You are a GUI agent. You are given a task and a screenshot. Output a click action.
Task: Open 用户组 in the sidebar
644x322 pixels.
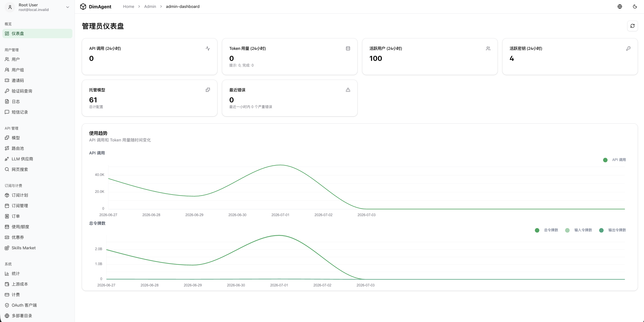[x=37, y=70]
